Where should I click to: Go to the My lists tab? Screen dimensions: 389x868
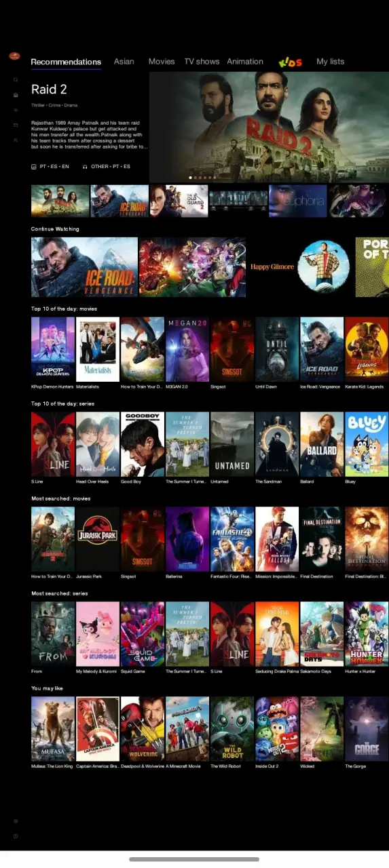[x=331, y=62]
